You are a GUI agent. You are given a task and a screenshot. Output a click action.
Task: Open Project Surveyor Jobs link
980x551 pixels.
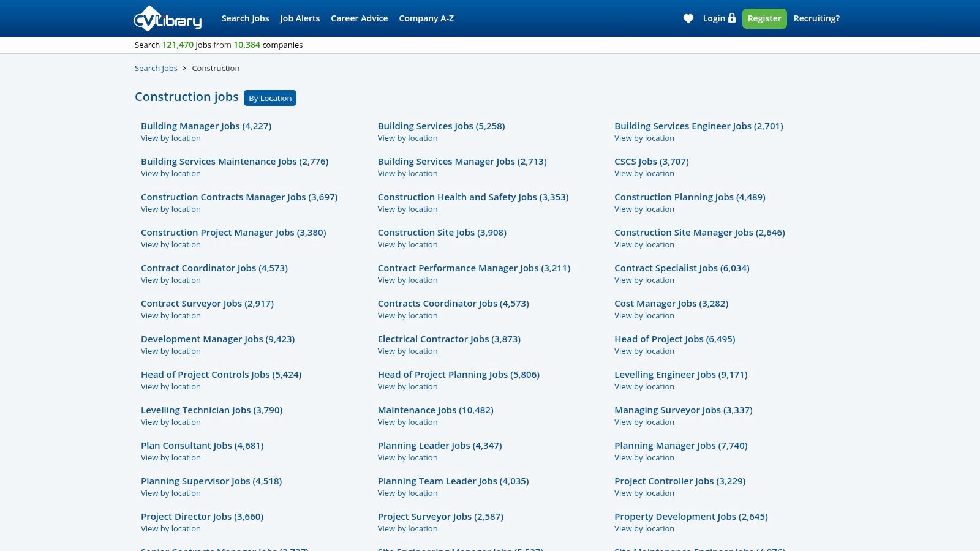[440, 517]
